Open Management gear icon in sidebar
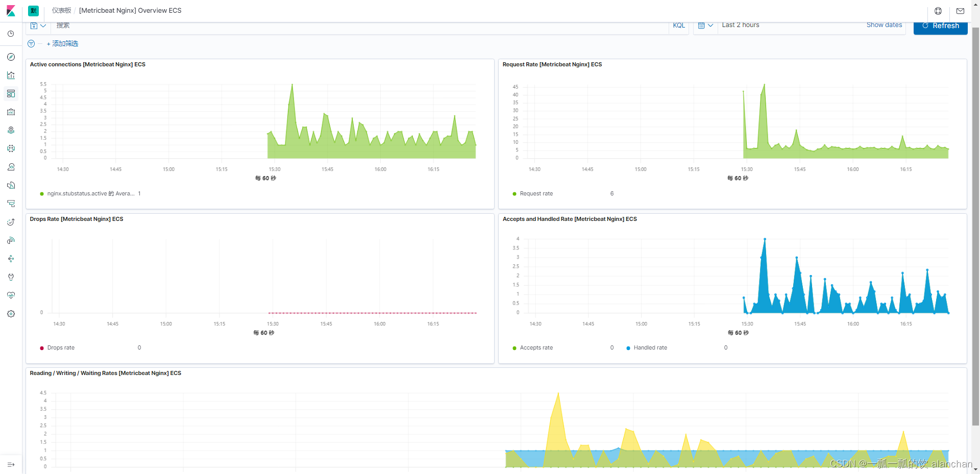 point(11,314)
